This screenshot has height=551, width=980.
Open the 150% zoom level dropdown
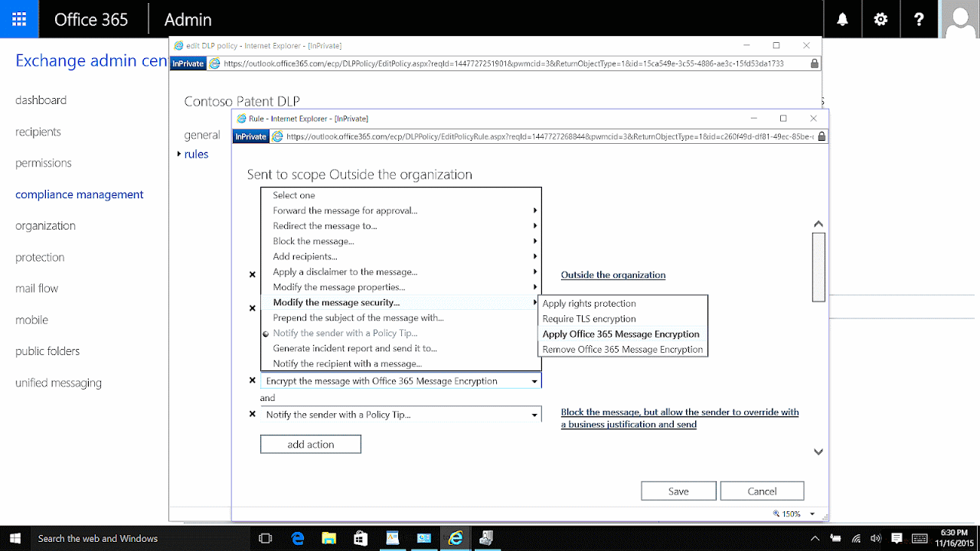(x=812, y=514)
